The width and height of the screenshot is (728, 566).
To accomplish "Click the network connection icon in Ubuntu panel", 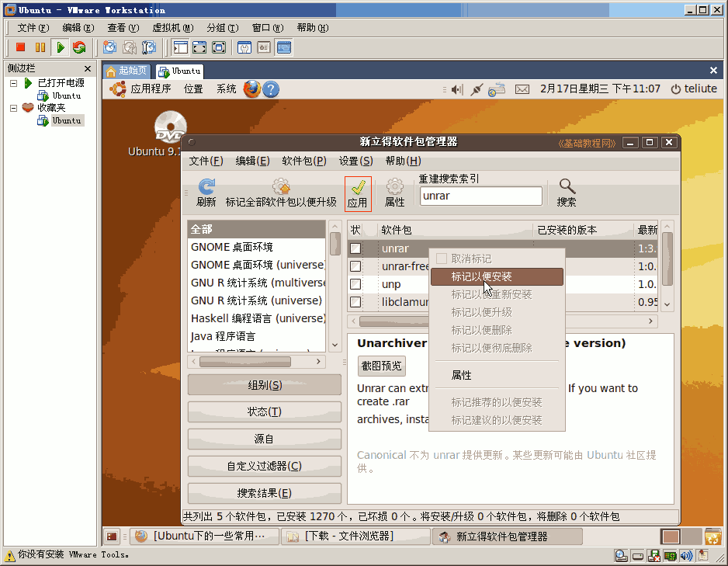I will [477, 89].
